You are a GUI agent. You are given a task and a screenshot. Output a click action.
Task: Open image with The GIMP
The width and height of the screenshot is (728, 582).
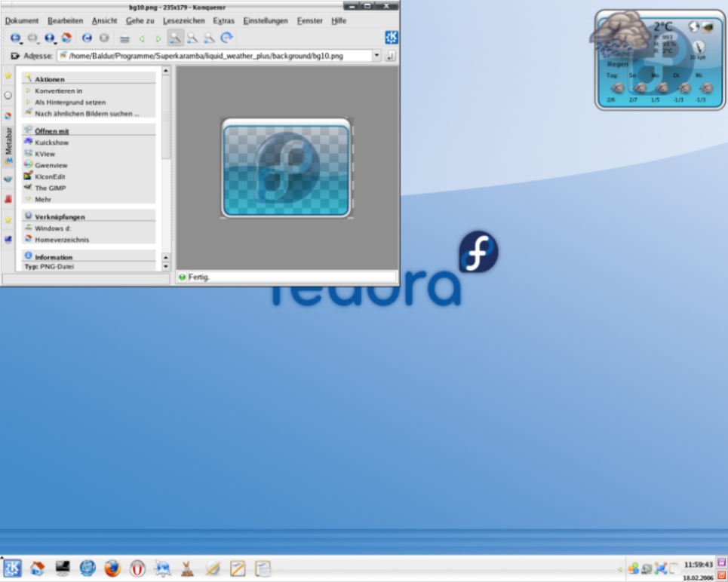(50, 188)
